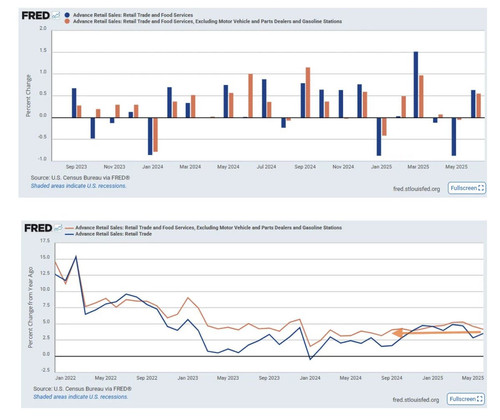Click 'Shaded areas indicate U.S. recessions' under top chart

78,186
